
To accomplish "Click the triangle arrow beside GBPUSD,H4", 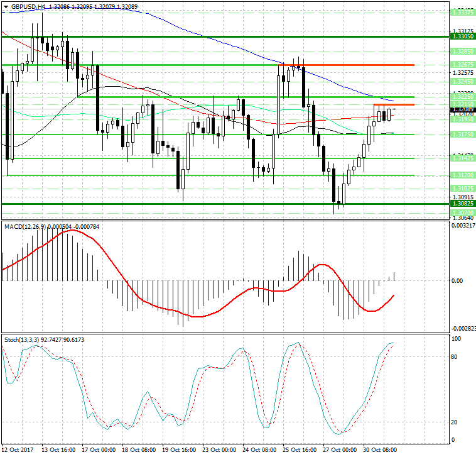I will 4,6.
